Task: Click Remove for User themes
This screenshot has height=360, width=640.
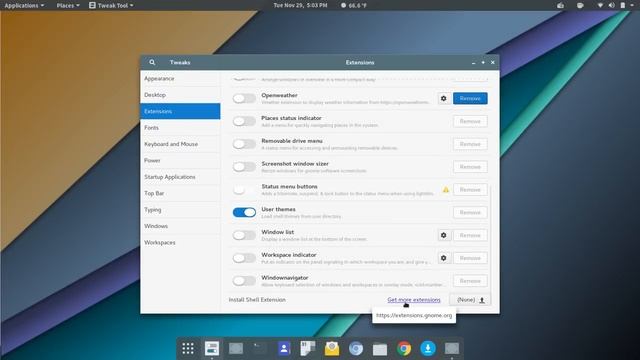Action: (x=470, y=212)
